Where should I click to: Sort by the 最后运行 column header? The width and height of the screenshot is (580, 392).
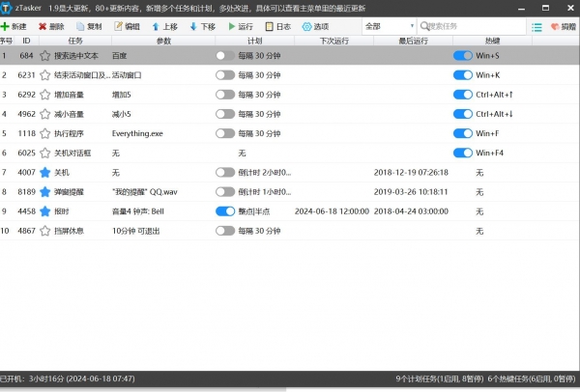point(413,41)
